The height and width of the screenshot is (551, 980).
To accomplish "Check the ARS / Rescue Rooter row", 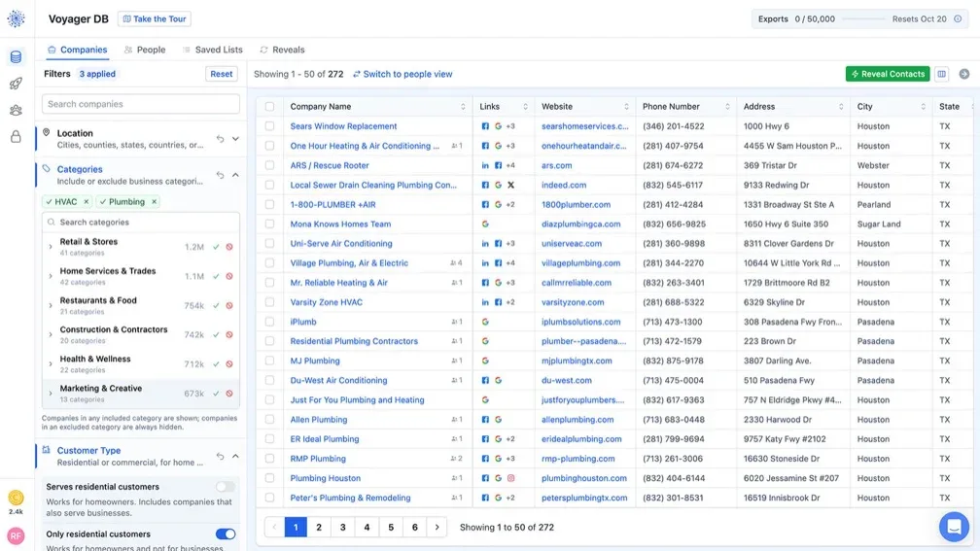I will click(x=269, y=165).
